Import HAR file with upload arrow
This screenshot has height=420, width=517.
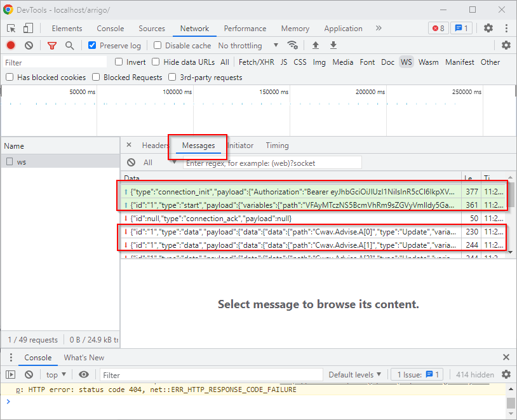coord(316,45)
